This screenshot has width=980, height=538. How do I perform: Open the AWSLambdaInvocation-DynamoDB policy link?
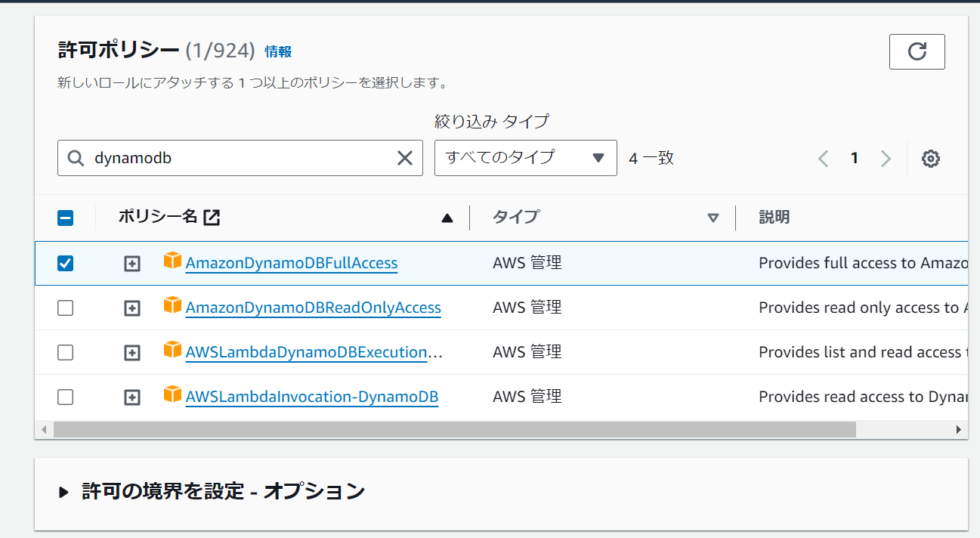pos(312,397)
